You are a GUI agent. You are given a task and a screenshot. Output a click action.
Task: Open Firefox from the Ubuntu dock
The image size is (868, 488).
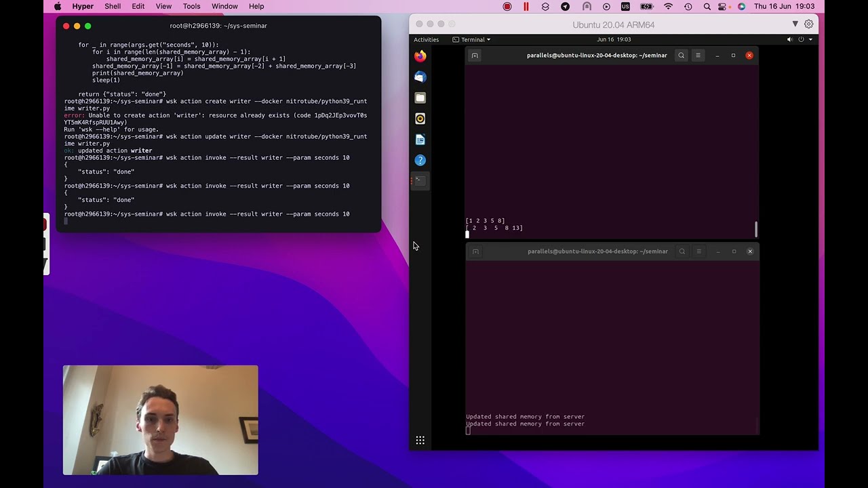coord(420,56)
